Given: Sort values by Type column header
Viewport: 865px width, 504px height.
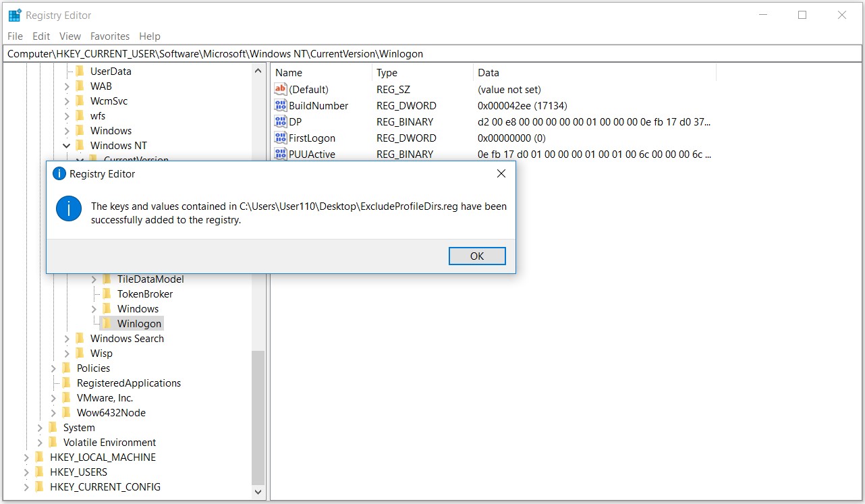Looking at the screenshot, I should point(422,72).
